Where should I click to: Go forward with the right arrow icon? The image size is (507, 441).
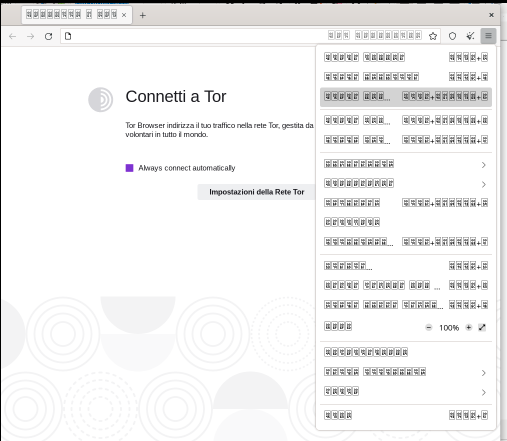[30, 36]
